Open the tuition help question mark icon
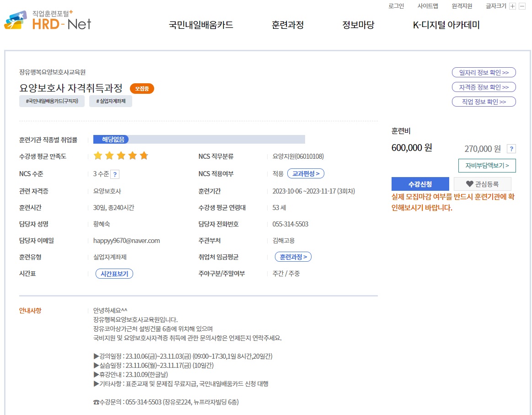Screen dimensions: 532x415 point(511,149)
